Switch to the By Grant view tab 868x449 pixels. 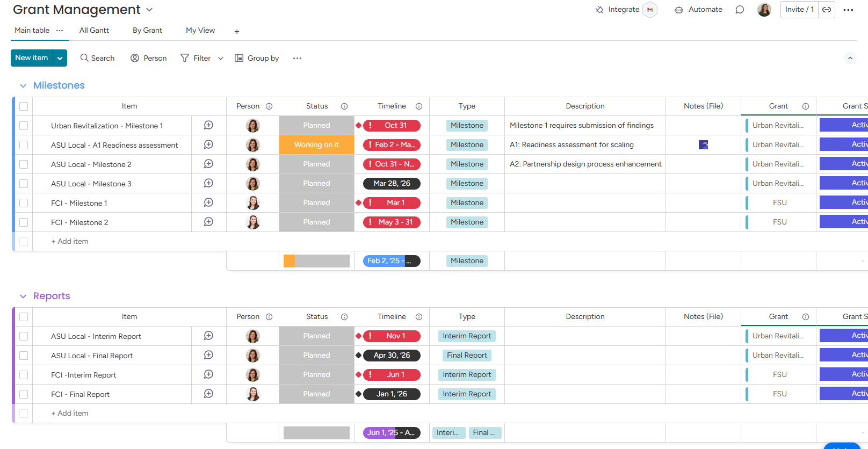[x=147, y=31]
